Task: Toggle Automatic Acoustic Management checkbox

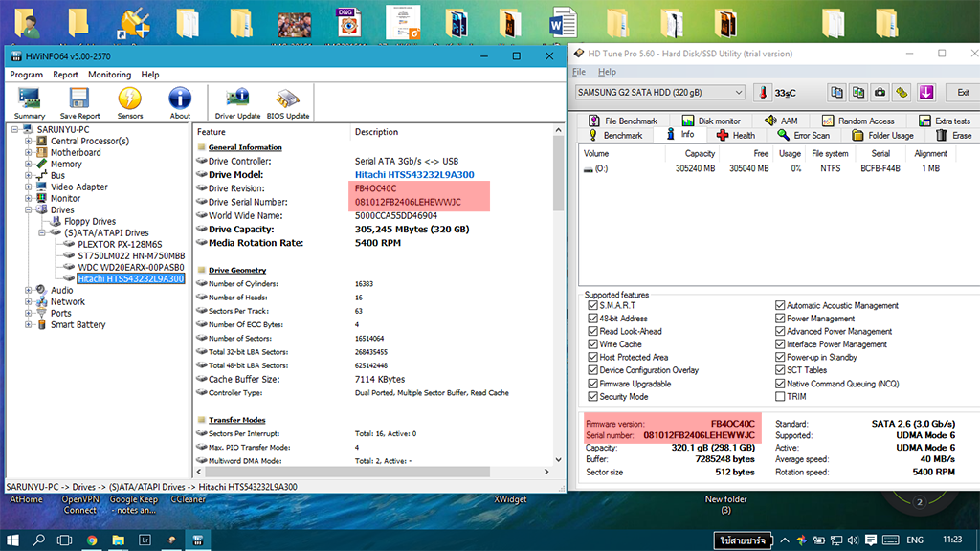Action: [x=780, y=305]
